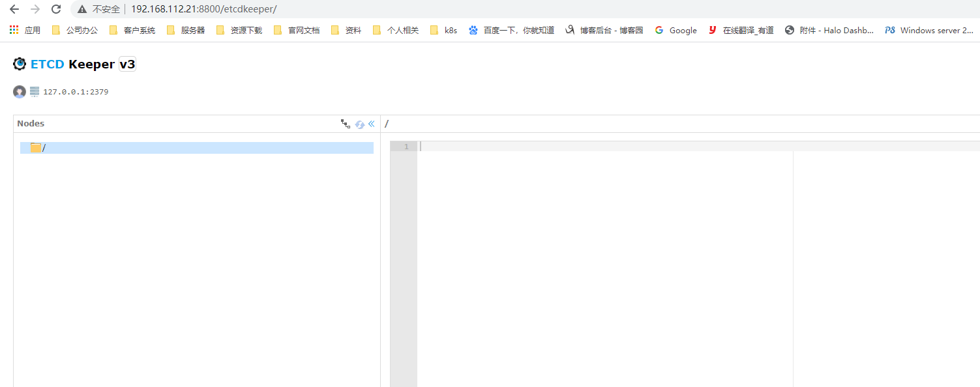
Task: Click the v3 version badge
Action: (x=127, y=64)
